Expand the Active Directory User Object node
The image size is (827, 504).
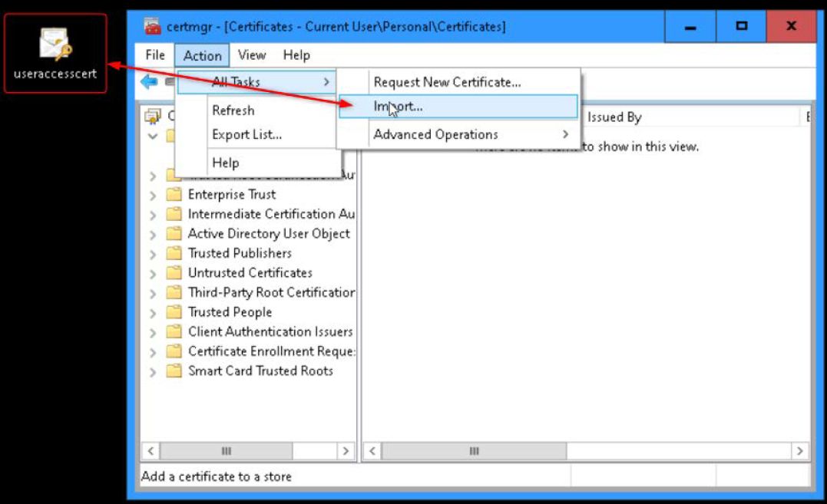[153, 235]
